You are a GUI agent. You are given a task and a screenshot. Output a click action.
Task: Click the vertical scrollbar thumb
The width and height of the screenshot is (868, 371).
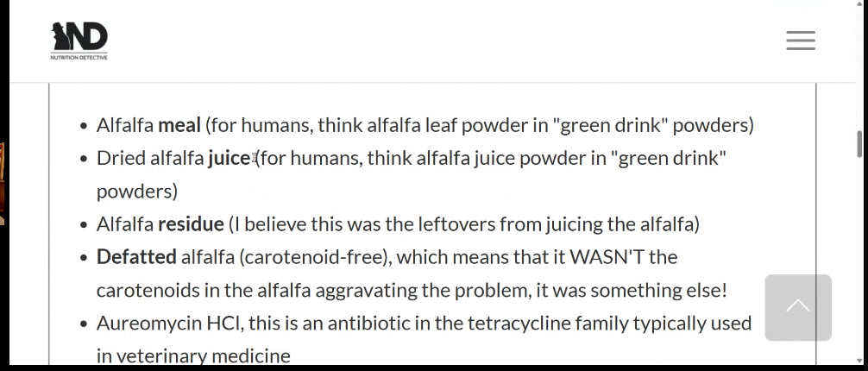859,144
